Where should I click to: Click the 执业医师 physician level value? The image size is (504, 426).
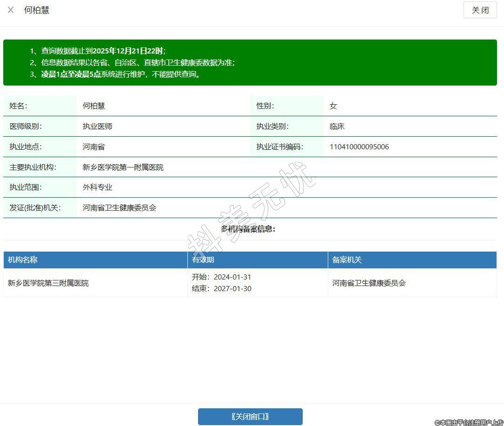point(98,126)
